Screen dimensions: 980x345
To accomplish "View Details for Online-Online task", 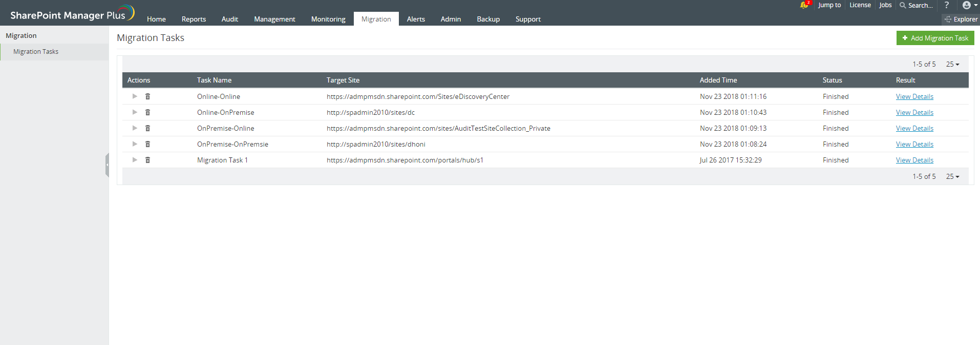I will pos(914,96).
